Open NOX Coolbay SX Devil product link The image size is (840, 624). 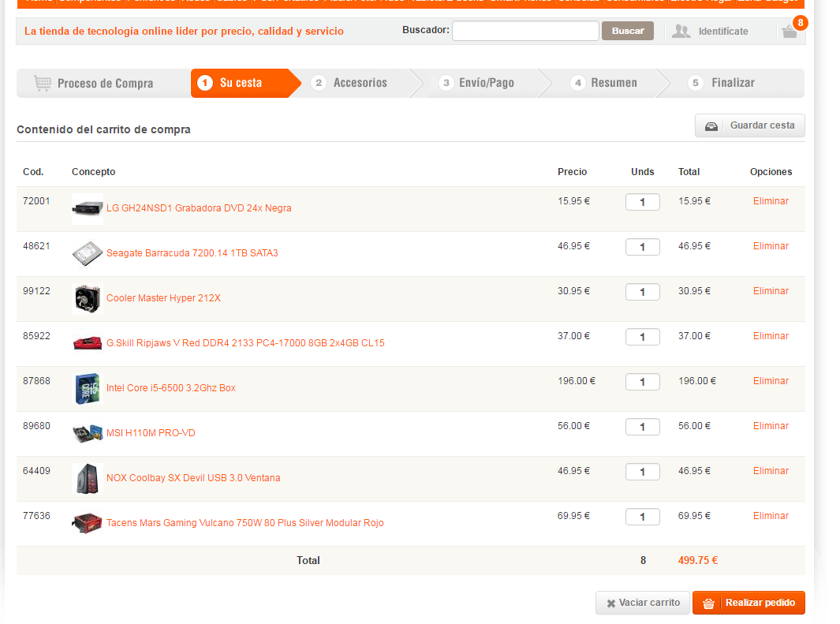click(x=193, y=478)
